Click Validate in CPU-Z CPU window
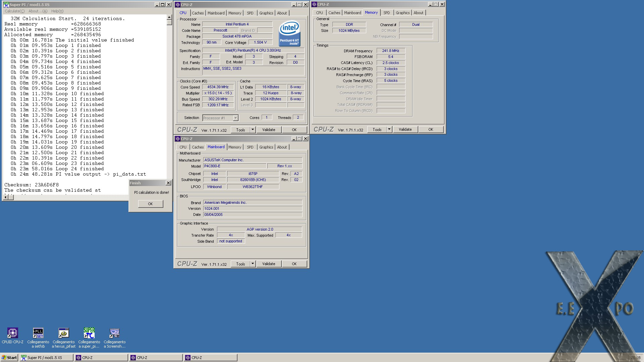The width and height of the screenshot is (644, 362). (269, 130)
